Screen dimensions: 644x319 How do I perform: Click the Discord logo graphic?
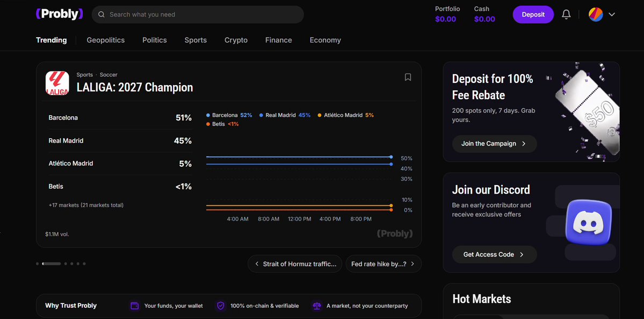click(589, 222)
